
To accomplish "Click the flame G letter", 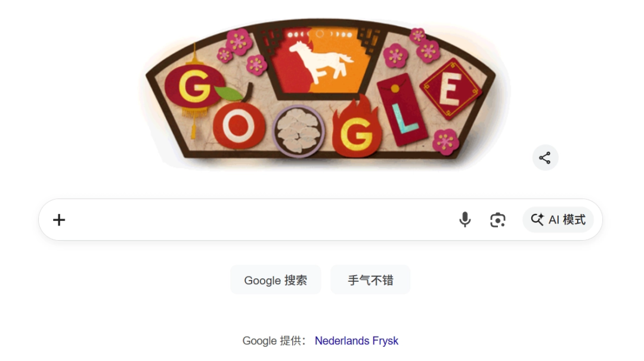I will [357, 128].
